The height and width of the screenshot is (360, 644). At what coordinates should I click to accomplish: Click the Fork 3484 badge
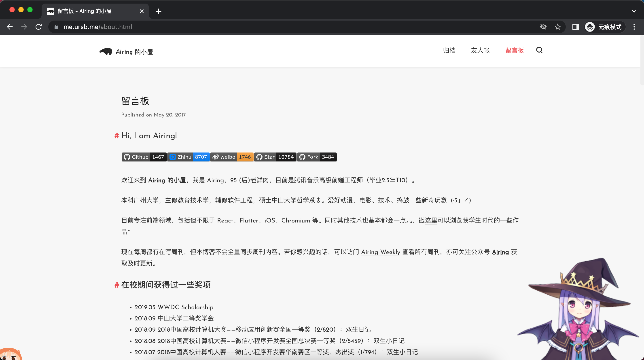click(x=316, y=157)
